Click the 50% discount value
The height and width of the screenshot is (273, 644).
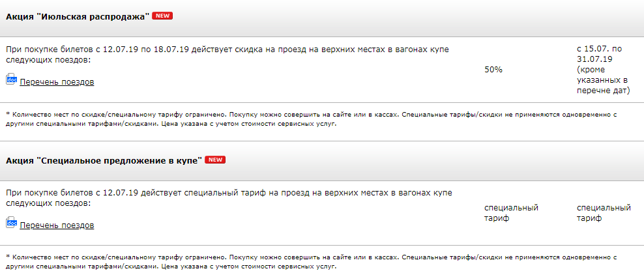click(493, 70)
